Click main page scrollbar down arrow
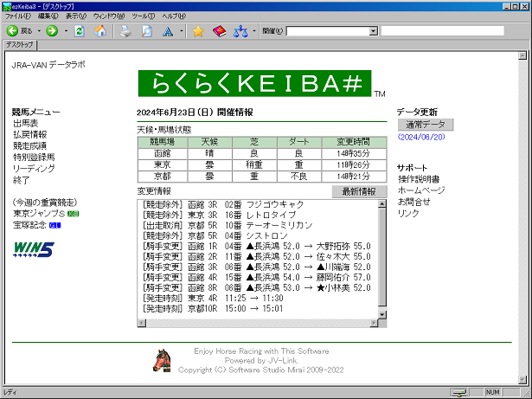Image resolution: width=532 pixels, height=399 pixels. [522, 379]
